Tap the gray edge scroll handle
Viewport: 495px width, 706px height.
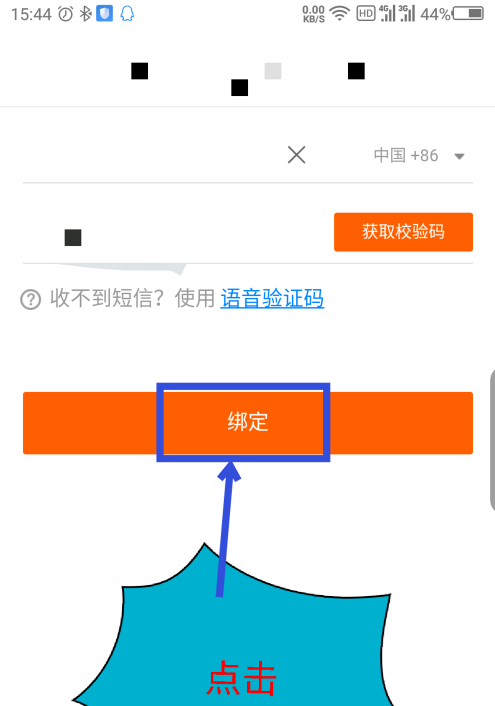(492, 440)
